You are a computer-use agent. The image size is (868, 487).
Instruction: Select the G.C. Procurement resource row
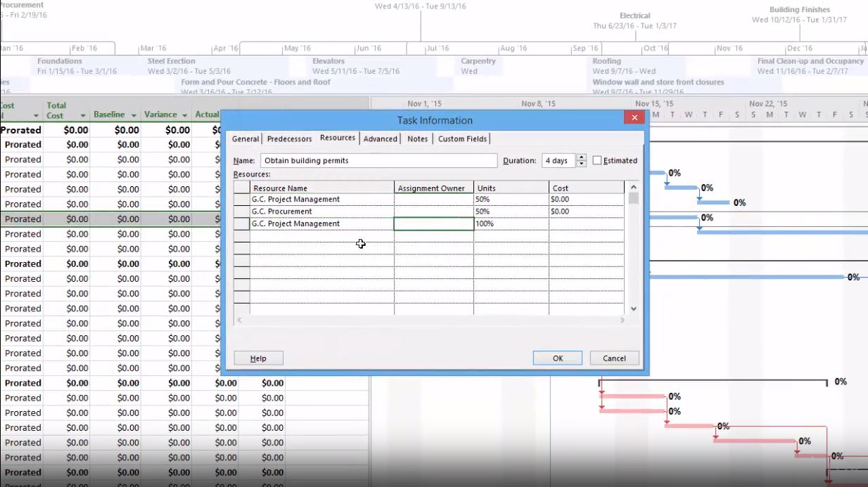(321, 212)
